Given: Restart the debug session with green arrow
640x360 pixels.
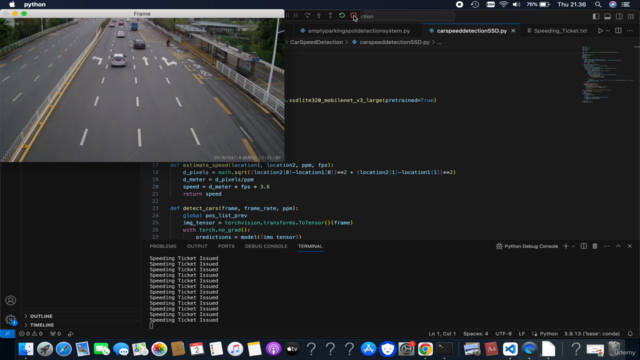Looking at the screenshot, I should [x=342, y=16].
